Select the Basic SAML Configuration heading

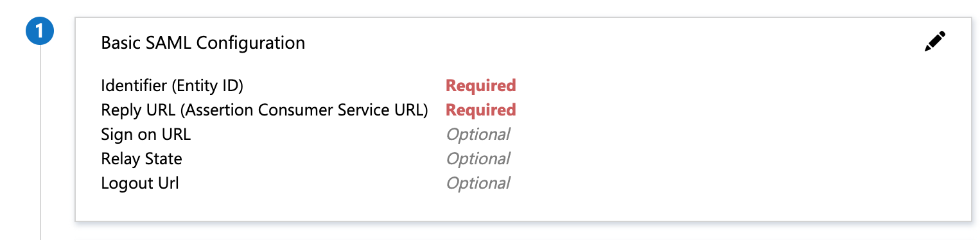[x=203, y=43]
